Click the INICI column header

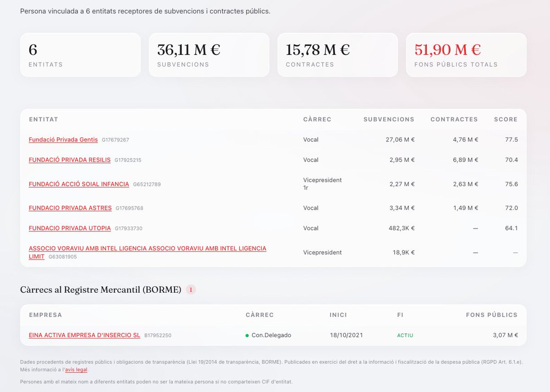coord(338,315)
